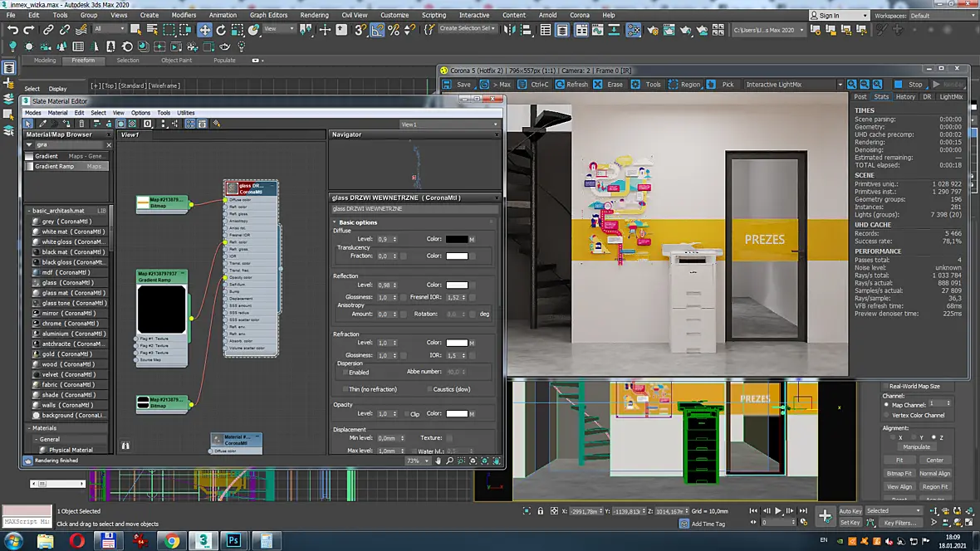The height and width of the screenshot is (551, 980).
Task: Open Tools in Corona frame buffer
Action: (646, 85)
